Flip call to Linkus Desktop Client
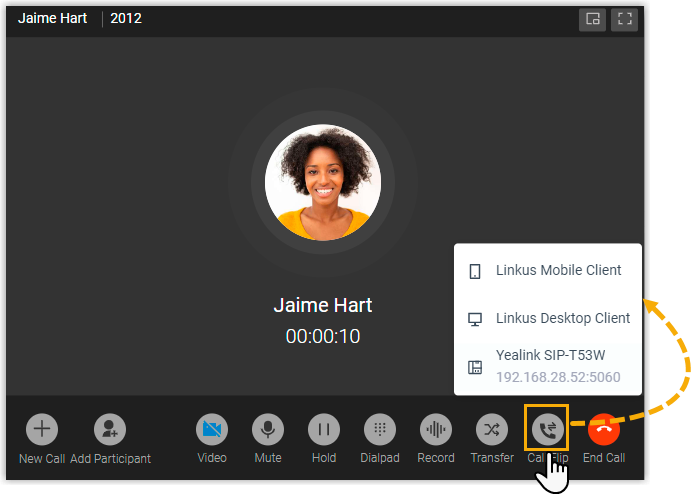This screenshot has width=692, height=494. (x=548, y=318)
